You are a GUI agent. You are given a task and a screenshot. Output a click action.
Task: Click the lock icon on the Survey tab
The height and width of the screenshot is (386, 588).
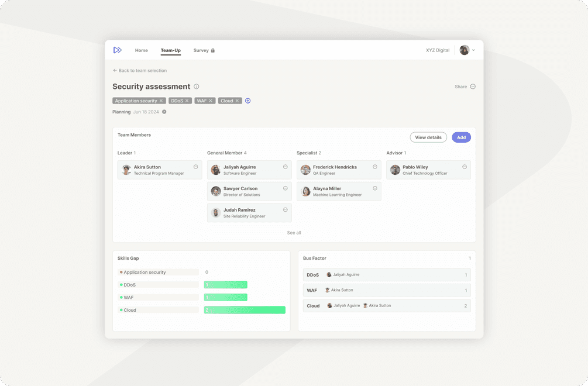(x=213, y=50)
